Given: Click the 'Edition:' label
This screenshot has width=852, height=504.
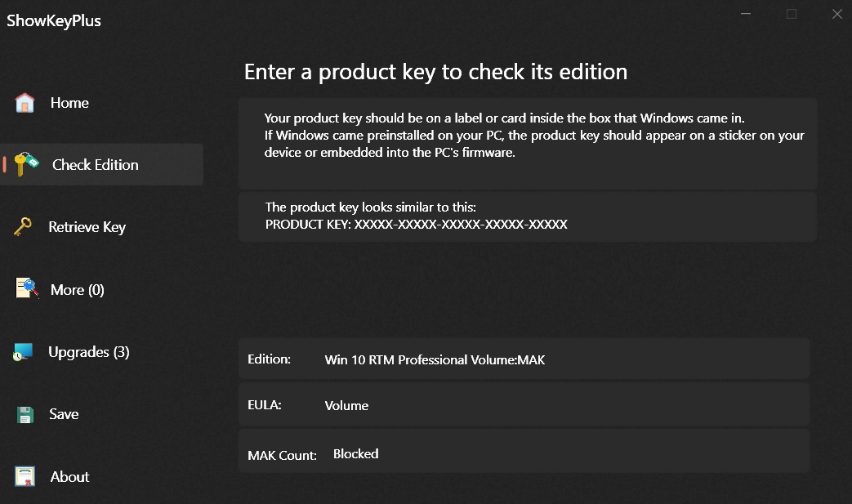Looking at the screenshot, I should [x=269, y=359].
